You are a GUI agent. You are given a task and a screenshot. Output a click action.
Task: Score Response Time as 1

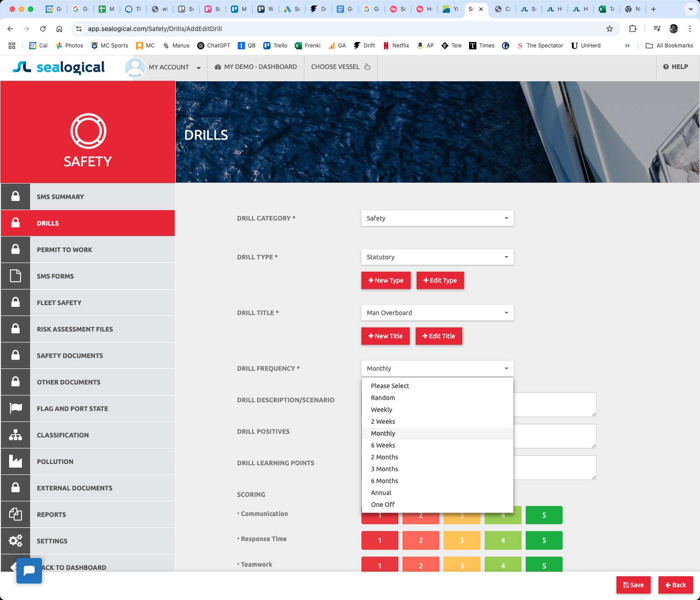coord(380,540)
